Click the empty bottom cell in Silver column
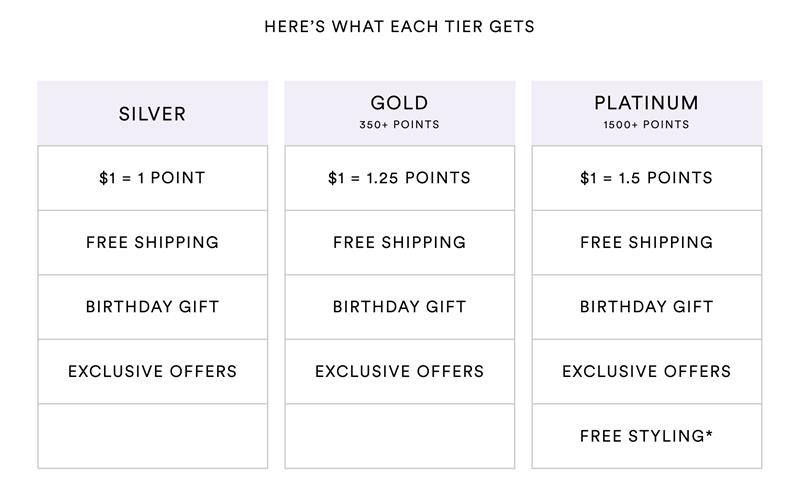The height and width of the screenshot is (499, 800). [x=152, y=436]
